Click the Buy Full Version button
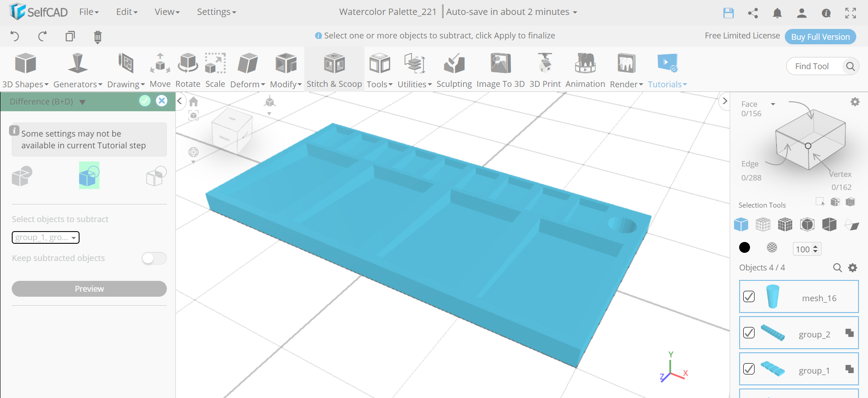Screen dimensions: 868x398 click(821, 37)
